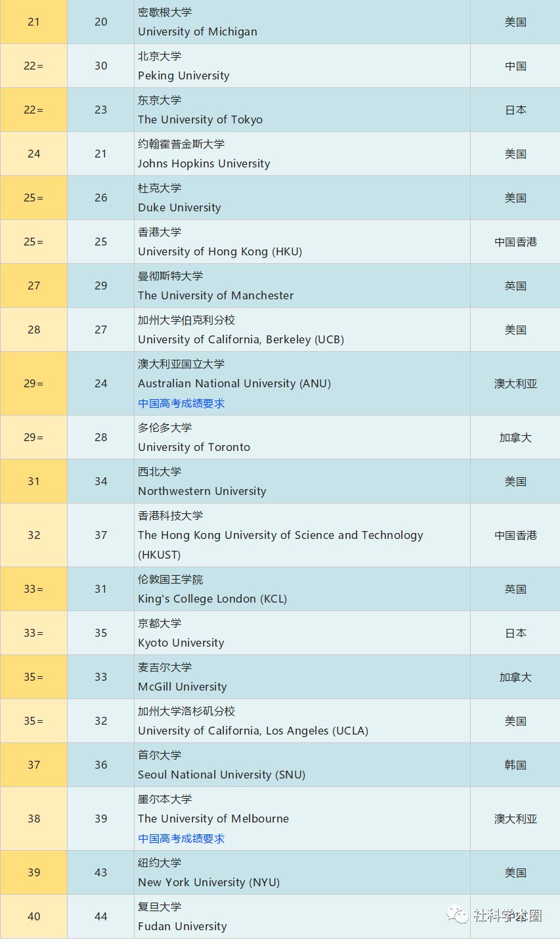Select the HKUST university name cell
Screen dimensions: 560x940
[x=280, y=535]
